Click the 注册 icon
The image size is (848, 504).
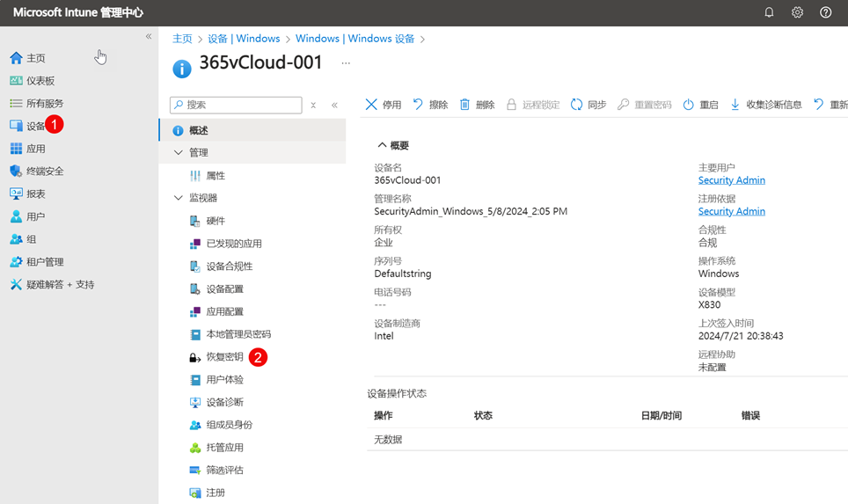(x=194, y=493)
